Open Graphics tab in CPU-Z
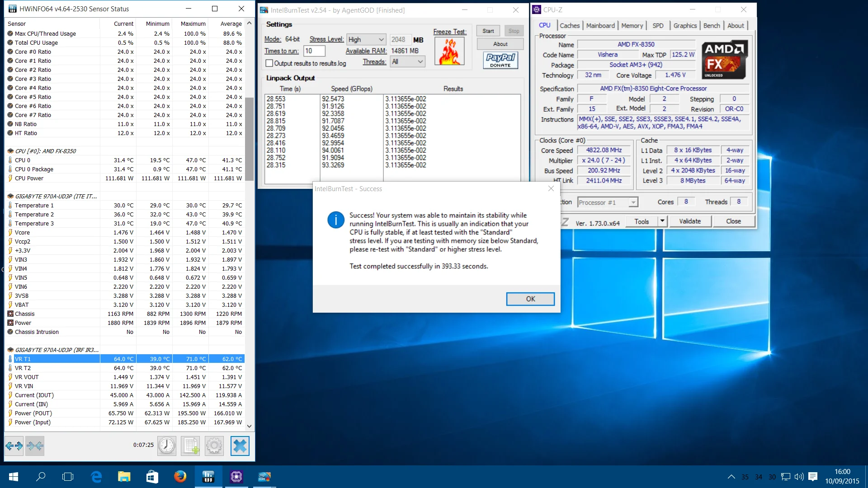Screen dimensions: 868x488 tap(685, 26)
